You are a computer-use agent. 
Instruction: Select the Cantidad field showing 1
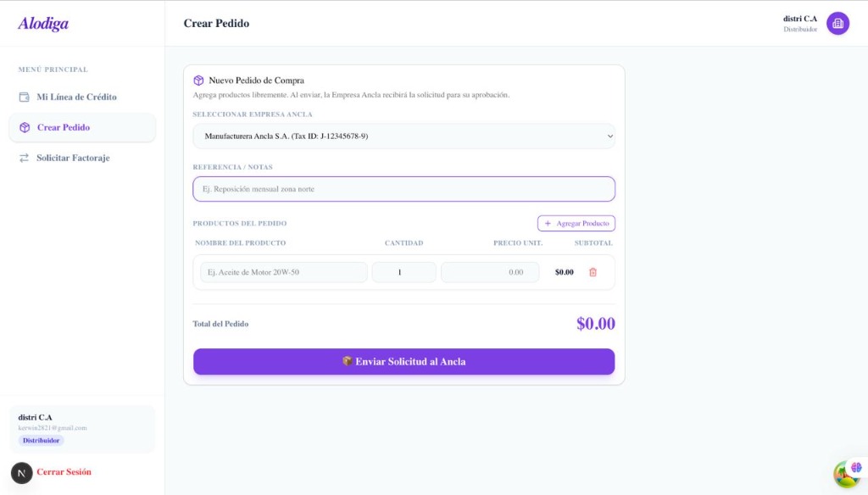point(404,271)
